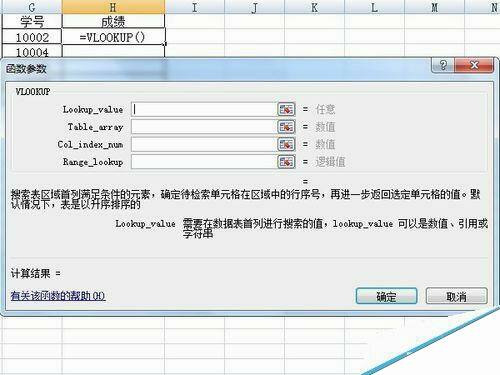Click the dialog help question mark button

pyautogui.click(x=443, y=65)
